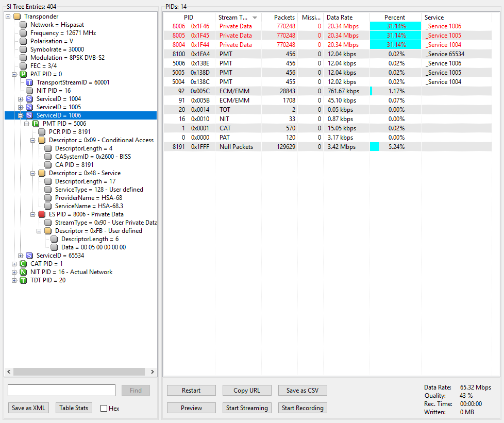Expand the ServiceID = 1004 node

click(20, 99)
